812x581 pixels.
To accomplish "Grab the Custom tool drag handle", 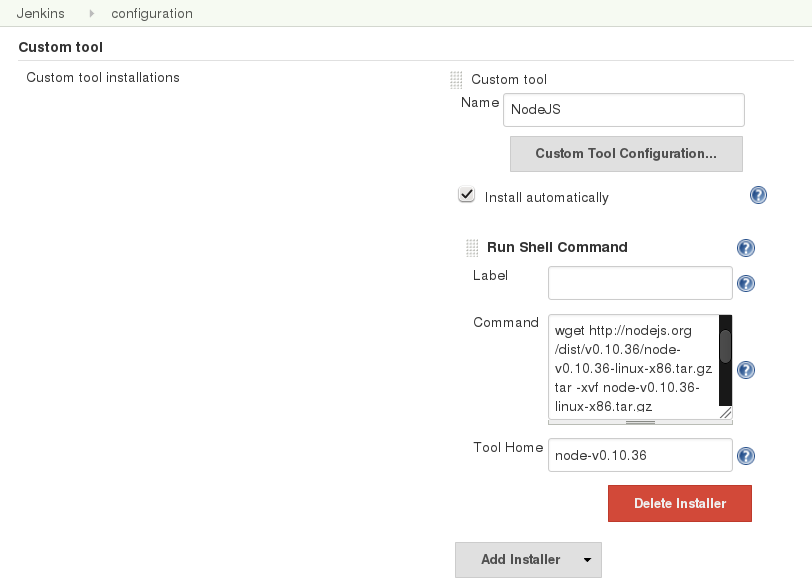I will (x=455, y=79).
